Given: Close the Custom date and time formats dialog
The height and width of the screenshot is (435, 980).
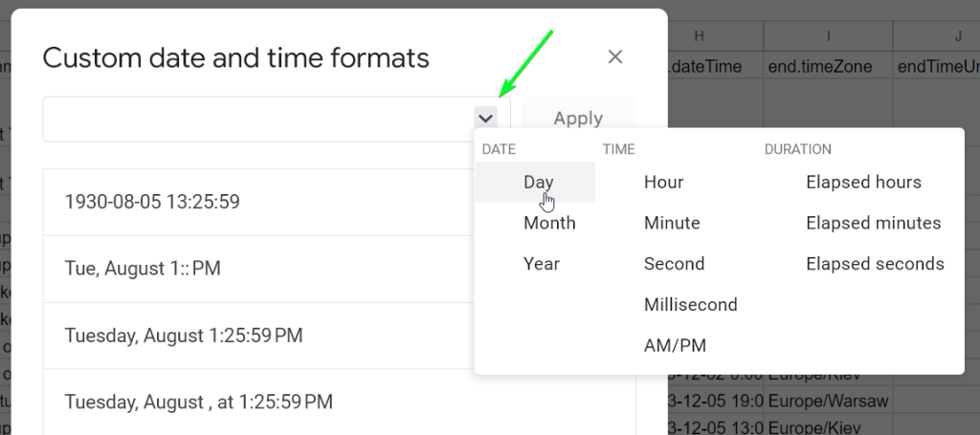Looking at the screenshot, I should pyautogui.click(x=615, y=56).
